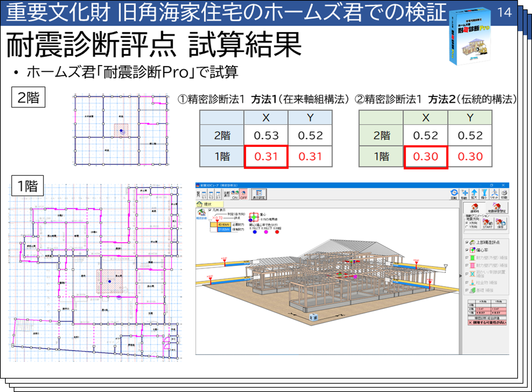Choose the 回転 rotate tool
Screen dimensions: 532x392
tap(454, 194)
